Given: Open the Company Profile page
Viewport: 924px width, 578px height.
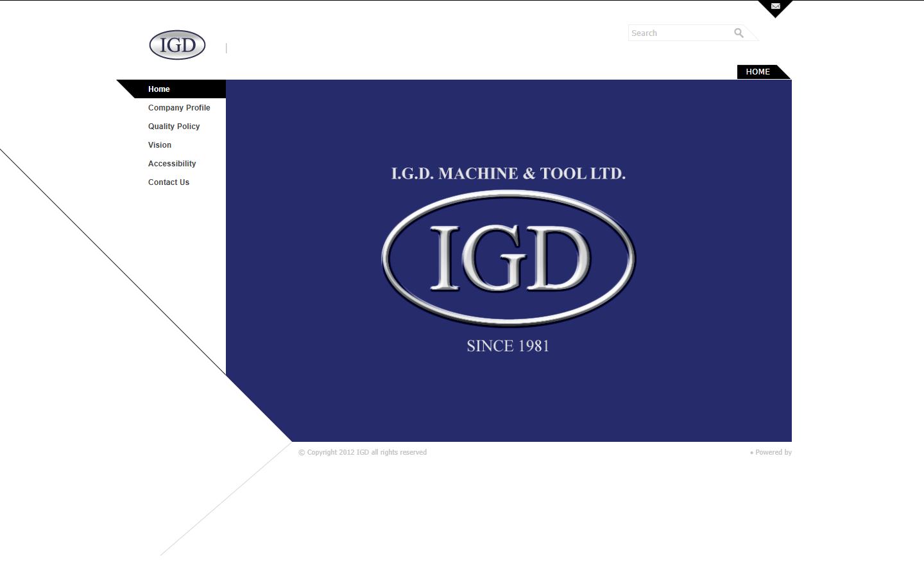Looking at the screenshot, I should point(179,108).
